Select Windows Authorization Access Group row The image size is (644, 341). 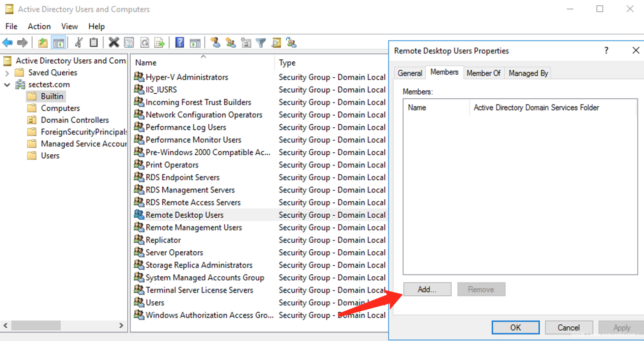point(259,315)
